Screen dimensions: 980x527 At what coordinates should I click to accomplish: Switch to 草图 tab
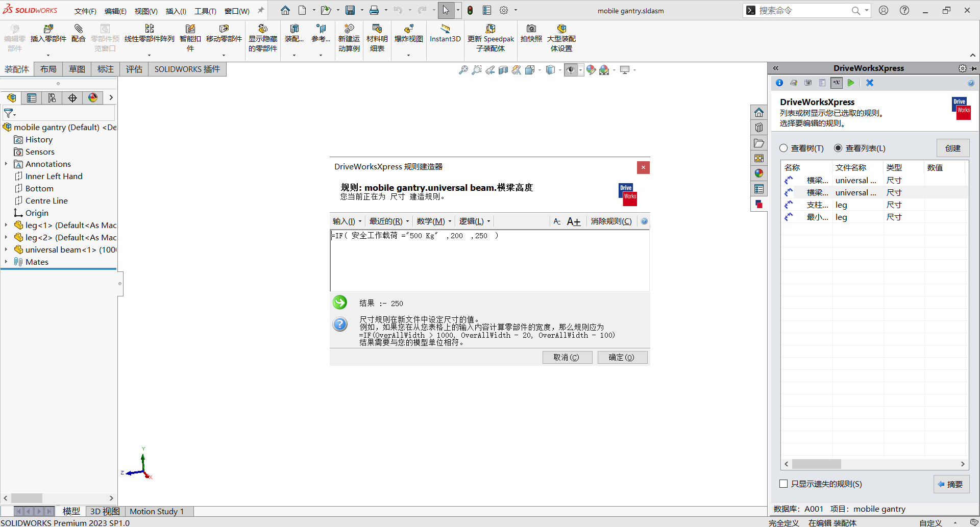point(77,69)
